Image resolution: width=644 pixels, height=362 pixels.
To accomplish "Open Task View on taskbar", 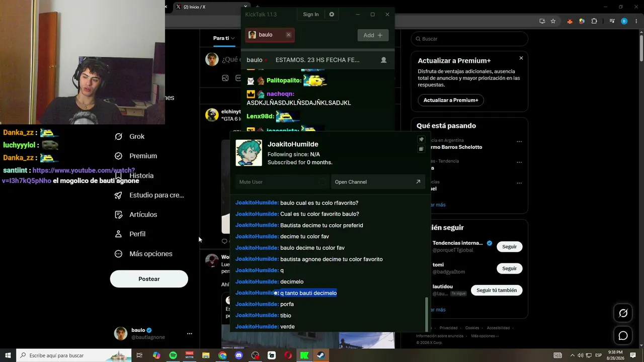I will [x=140, y=355].
